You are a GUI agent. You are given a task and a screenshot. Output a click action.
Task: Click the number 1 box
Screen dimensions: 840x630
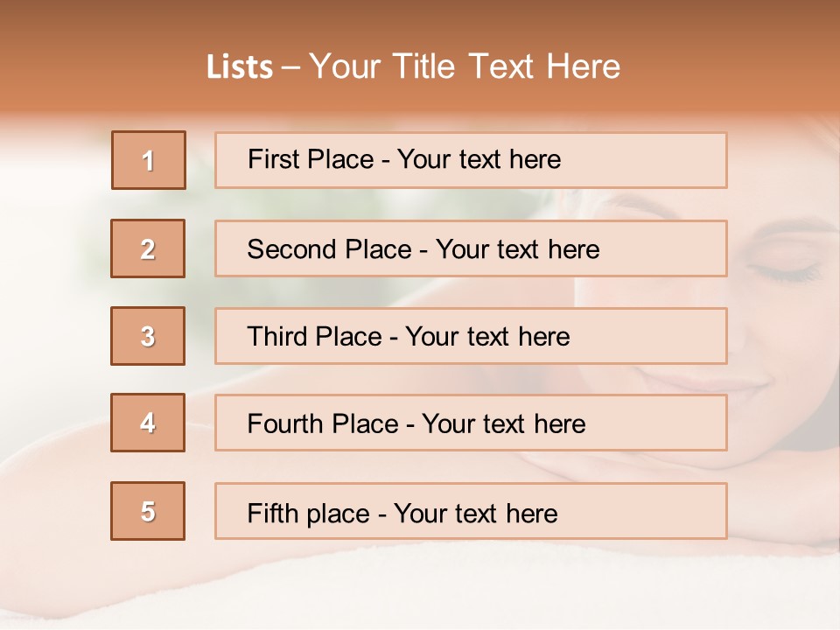click(149, 160)
